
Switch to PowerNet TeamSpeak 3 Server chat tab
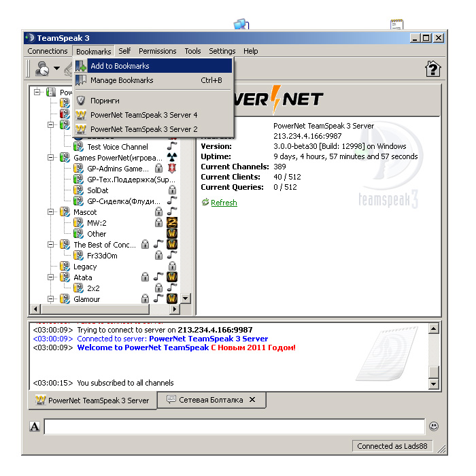point(92,401)
